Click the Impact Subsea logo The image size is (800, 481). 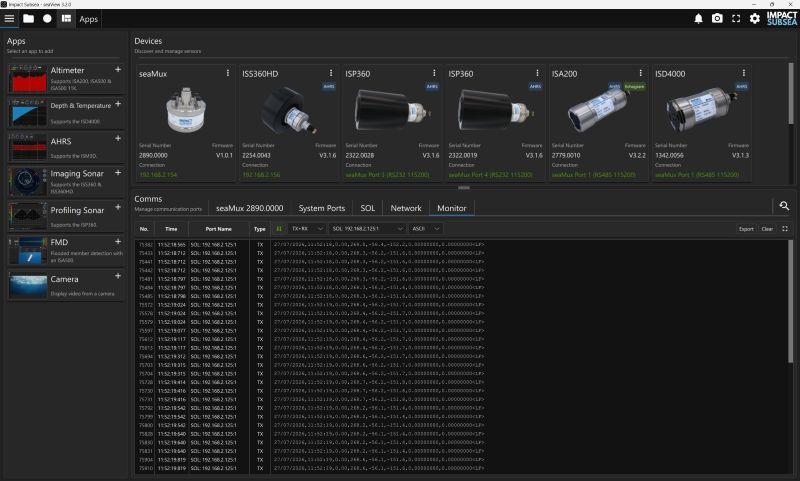[781, 19]
